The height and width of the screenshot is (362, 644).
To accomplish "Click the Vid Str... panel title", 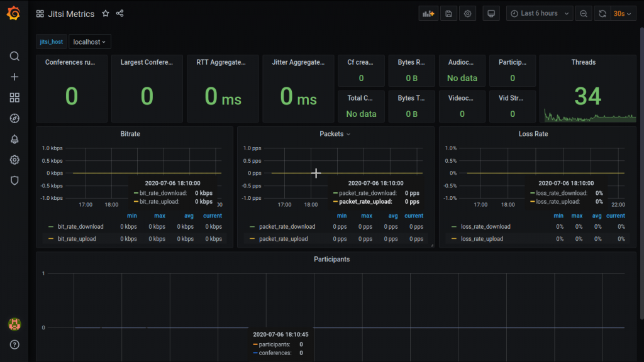I will click(x=511, y=98).
